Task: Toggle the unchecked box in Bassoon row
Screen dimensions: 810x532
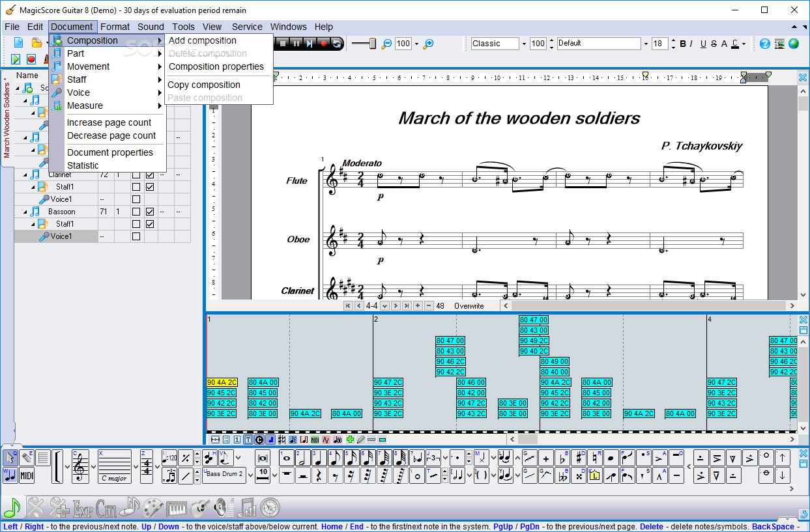Action: pyautogui.click(x=136, y=212)
